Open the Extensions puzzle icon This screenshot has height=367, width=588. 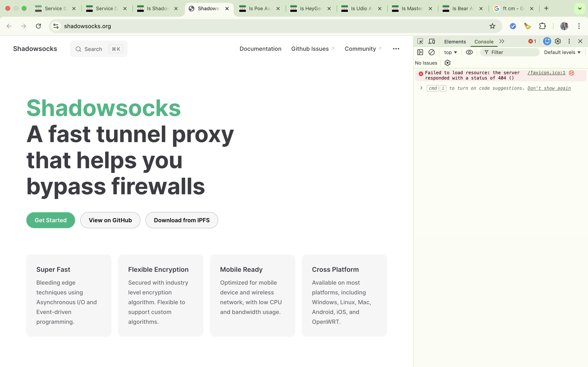[542, 26]
